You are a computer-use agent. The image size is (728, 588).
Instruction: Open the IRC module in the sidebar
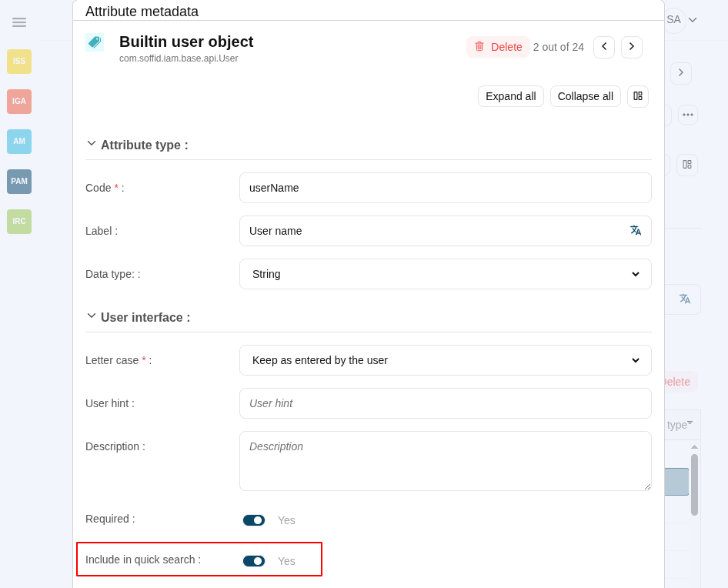pos(19,222)
